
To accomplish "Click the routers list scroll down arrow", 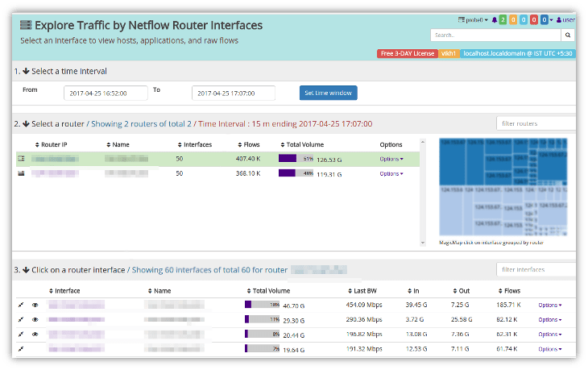I will coord(423,243).
